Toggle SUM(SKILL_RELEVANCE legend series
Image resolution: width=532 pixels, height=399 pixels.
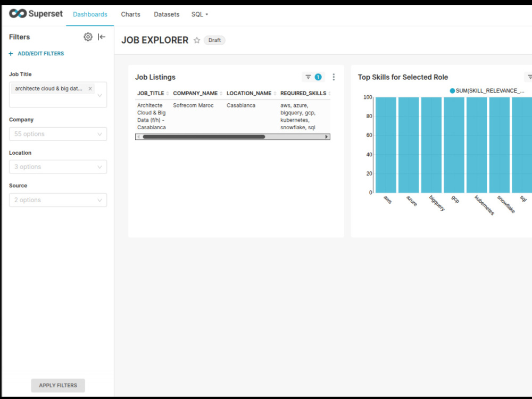click(x=487, y=90)
